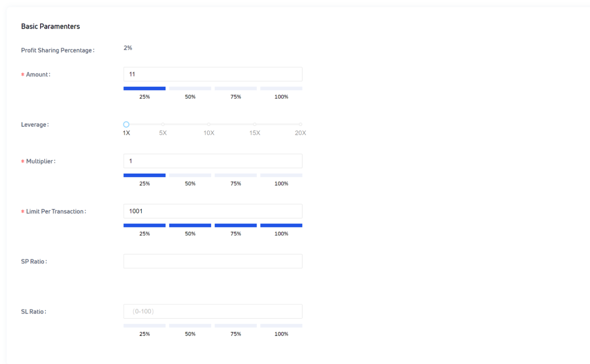Focus the Multiplier input field
The width and height of the screenshot is (590, 364).
click(x=213, y=161)
